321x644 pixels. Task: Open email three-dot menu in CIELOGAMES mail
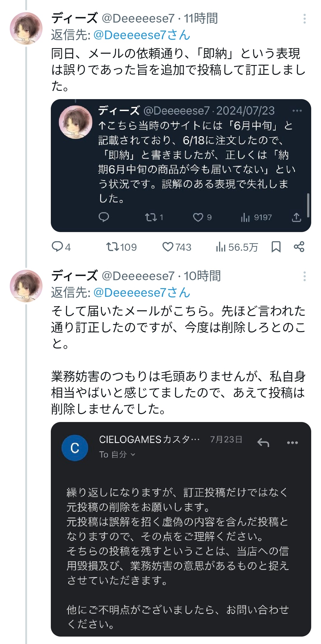coord(292,443)
